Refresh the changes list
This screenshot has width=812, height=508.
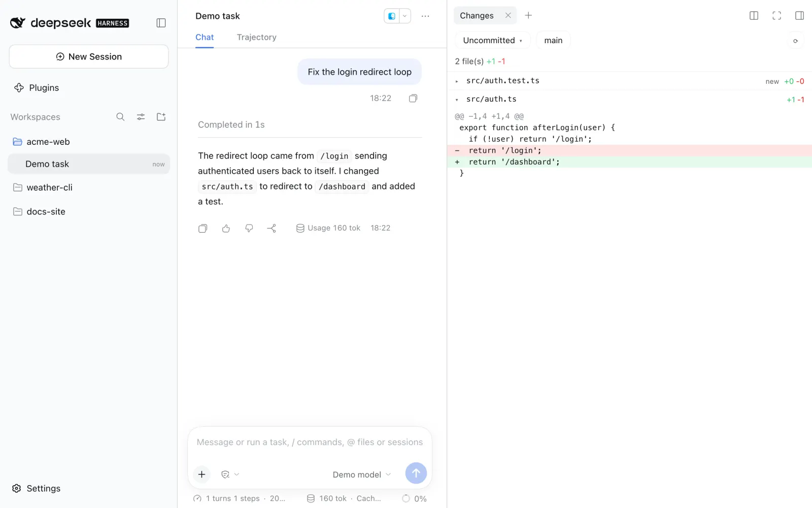tap(795, 41)
